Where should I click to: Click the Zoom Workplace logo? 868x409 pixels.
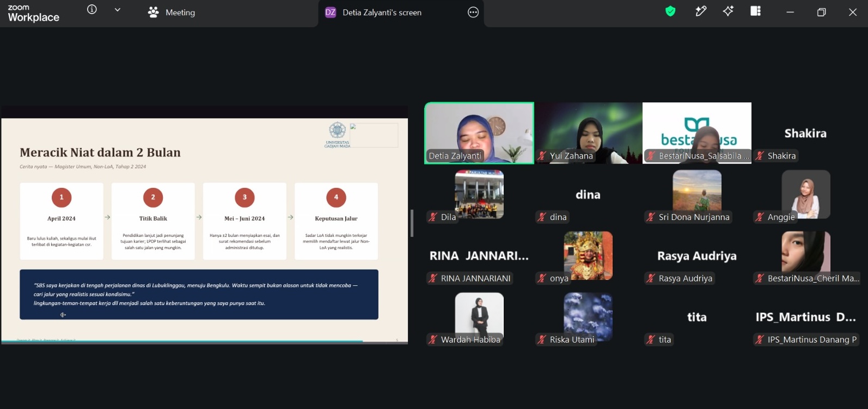point(33,13)
